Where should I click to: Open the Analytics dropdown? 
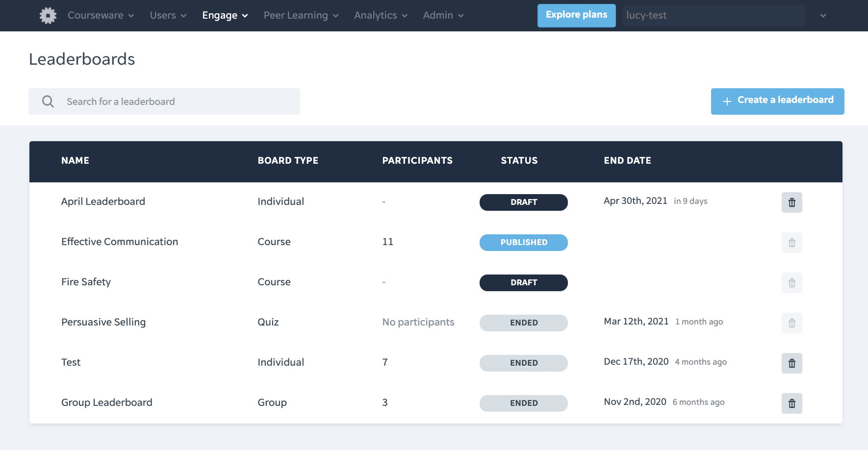pyautogui.click(x=381, y=16)
